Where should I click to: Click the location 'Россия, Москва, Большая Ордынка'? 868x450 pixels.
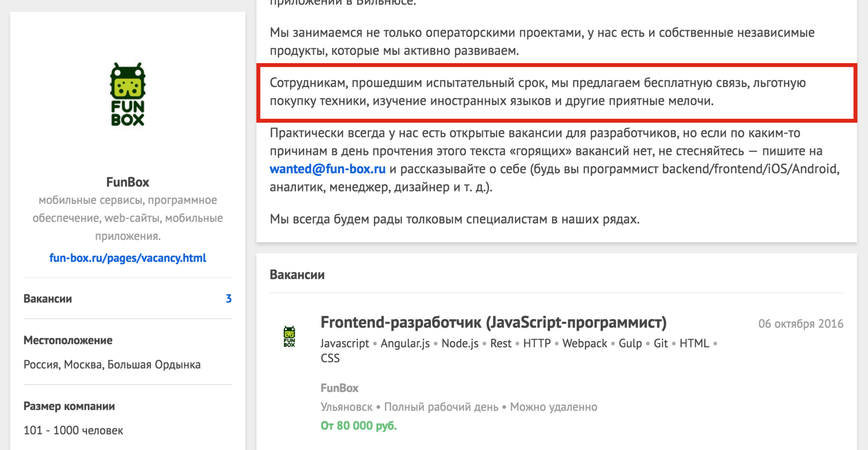tap(112, 364)
